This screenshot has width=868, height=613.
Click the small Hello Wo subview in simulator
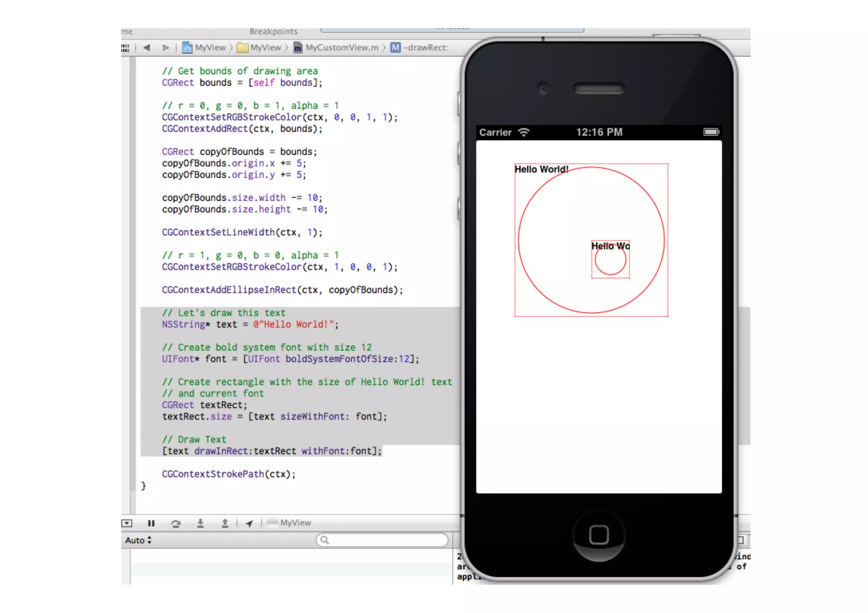pos(610,259)
